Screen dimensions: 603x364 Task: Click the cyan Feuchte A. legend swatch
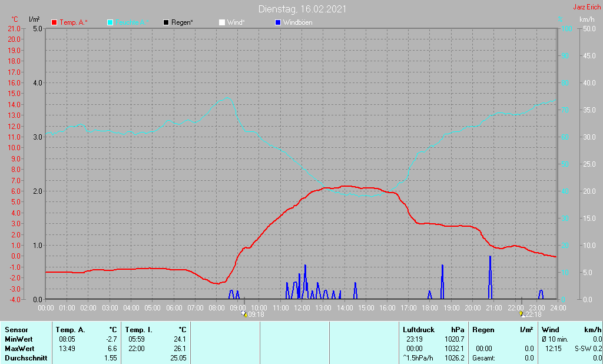tap(110, 23)
